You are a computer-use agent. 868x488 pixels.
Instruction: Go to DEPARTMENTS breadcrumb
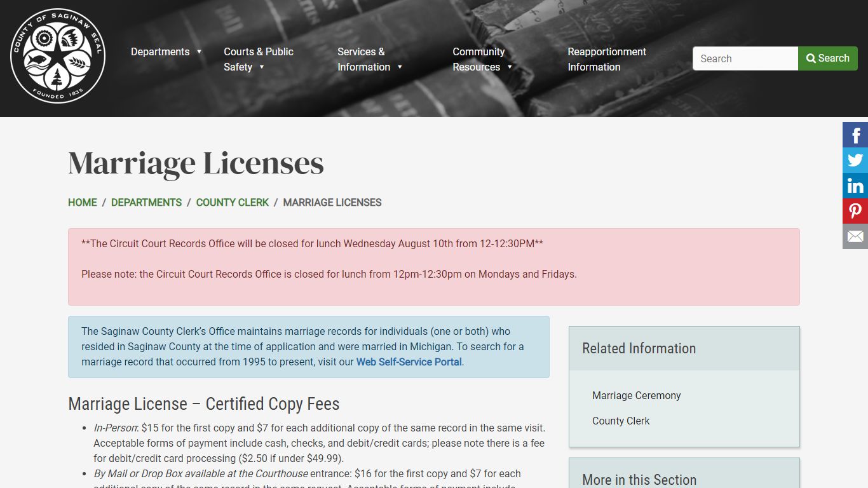(x=146, y=202)
